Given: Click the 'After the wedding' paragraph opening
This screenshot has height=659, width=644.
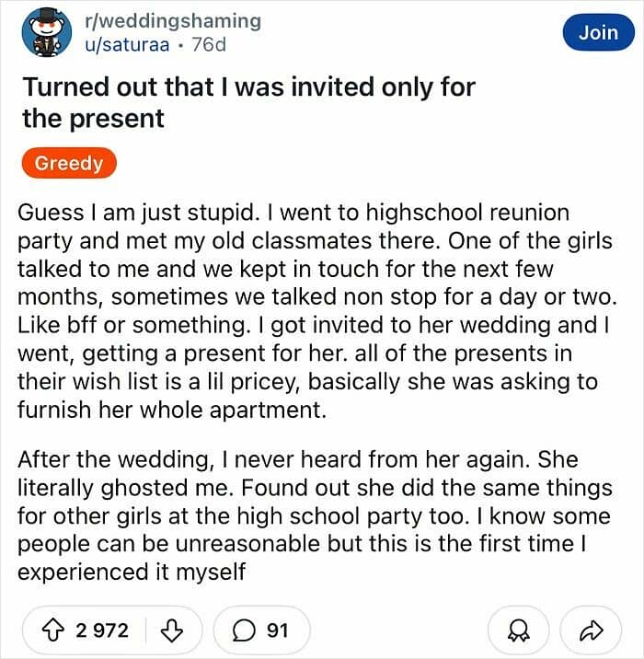Looking at the screenshot, I should point(119,459).
